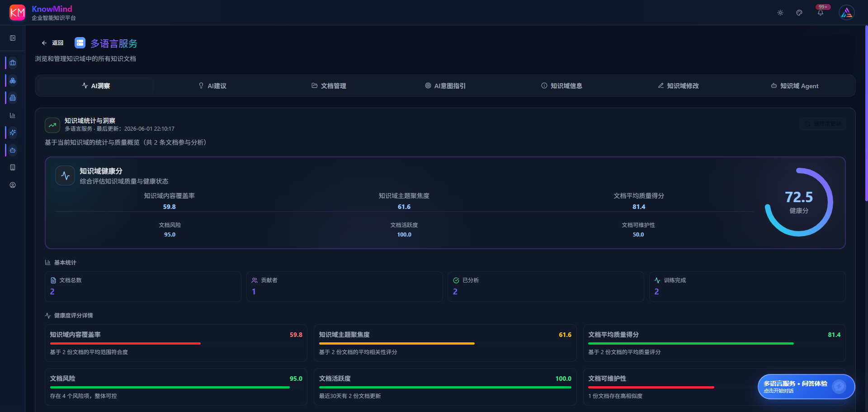Switch theme with the sun icon
This screenshot has height=412, width=868.
780,13
